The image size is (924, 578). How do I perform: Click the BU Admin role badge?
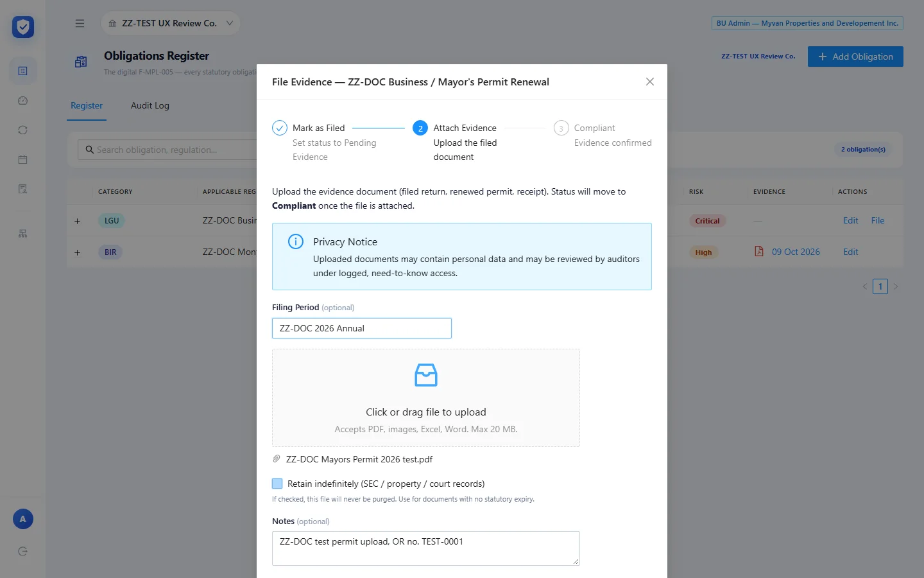(x=807, y=23)
